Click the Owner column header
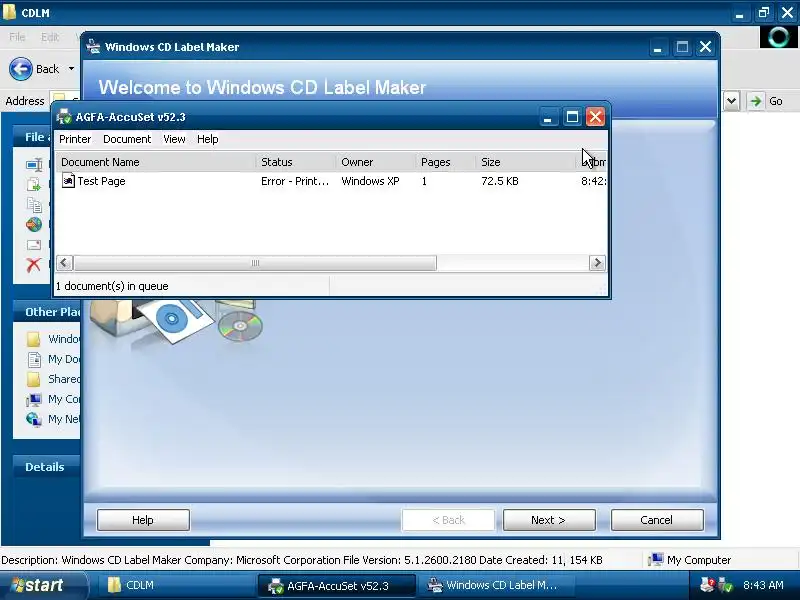 coord(375,162)
